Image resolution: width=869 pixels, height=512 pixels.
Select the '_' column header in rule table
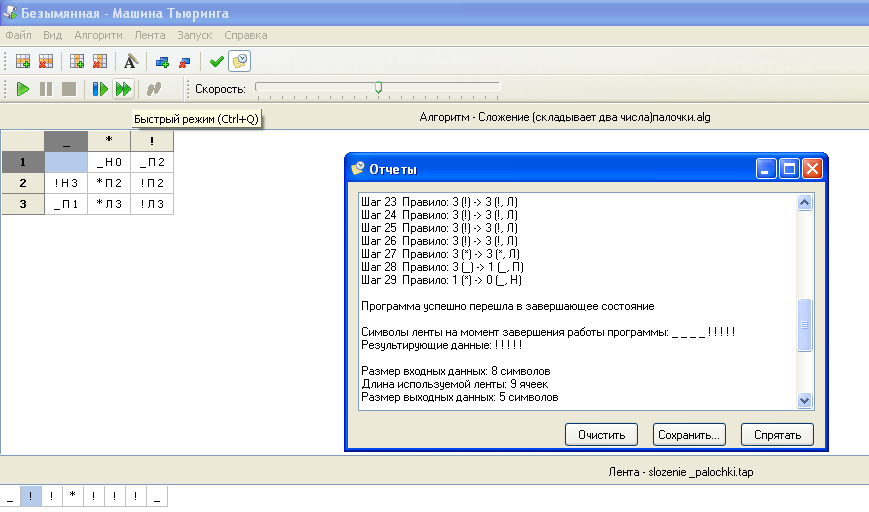pos(66,141)
